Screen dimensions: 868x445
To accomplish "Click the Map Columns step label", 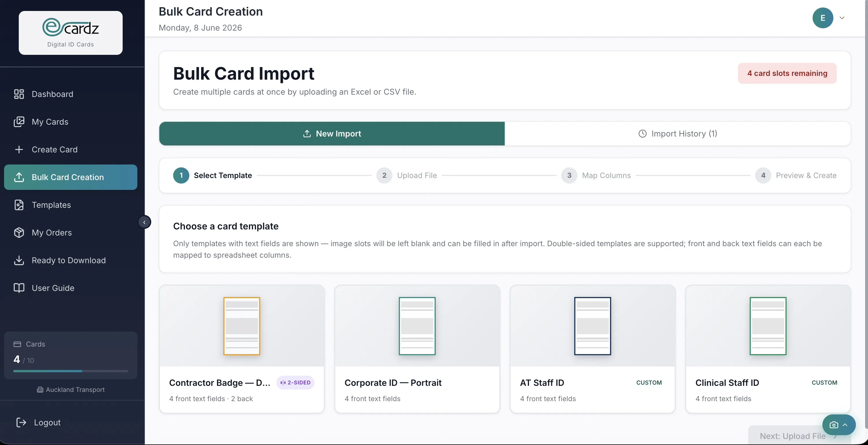I will [x=606, y=175].
